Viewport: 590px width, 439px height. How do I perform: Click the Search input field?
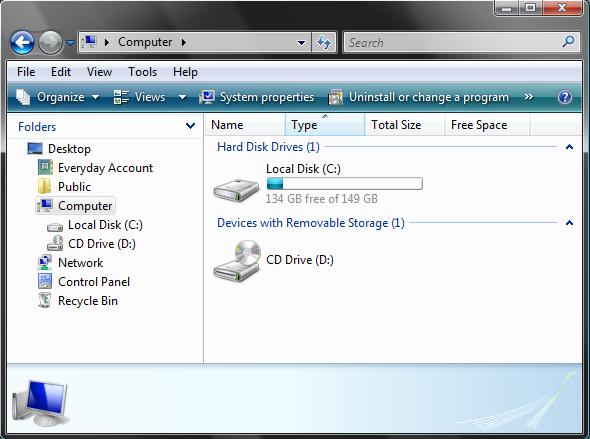[x=453, y=42]
